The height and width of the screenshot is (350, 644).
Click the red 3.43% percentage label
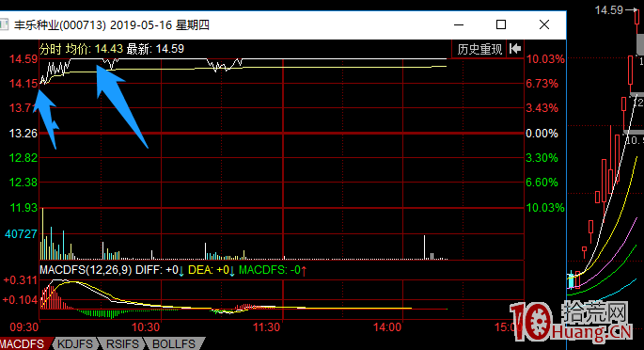pos(542,108)
